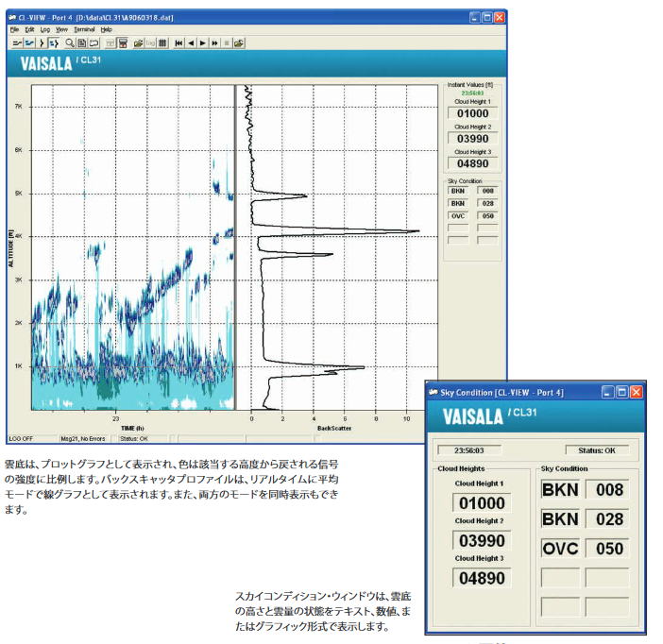Click the Cloud Height 2 value 03990 in main window
The image size is (663, 644).
click(473, 138)
